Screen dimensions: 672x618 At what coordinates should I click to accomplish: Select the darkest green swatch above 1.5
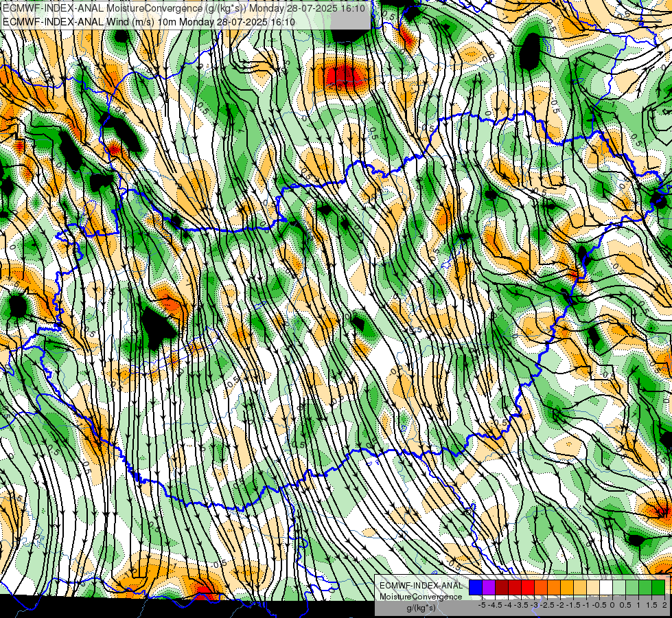click(658, 588)
